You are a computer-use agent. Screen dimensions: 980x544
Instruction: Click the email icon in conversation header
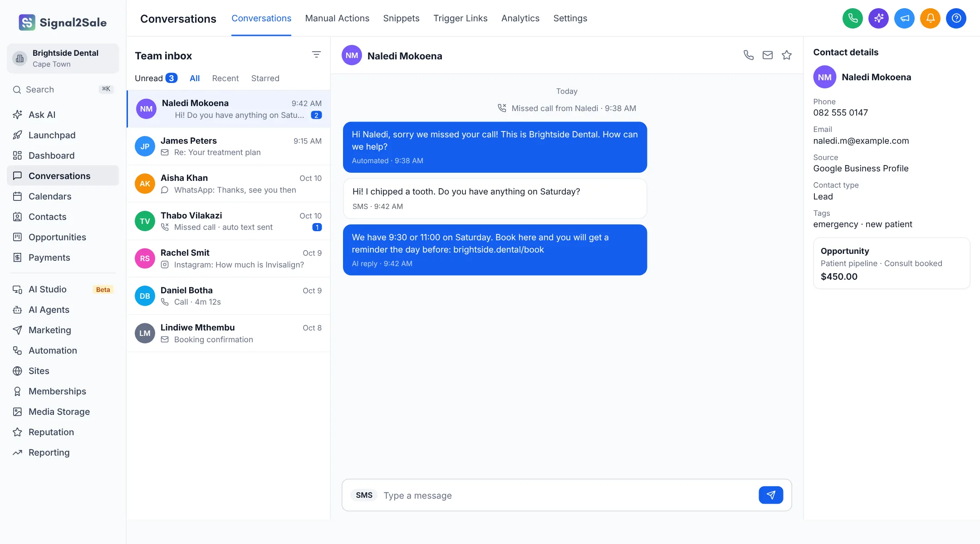(768, 55)
